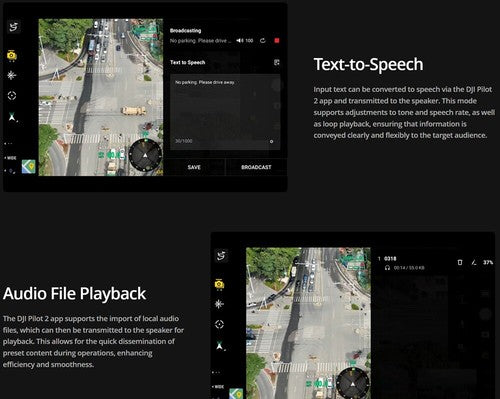
Task: Tap the DJI Pilot logo icon in Audio Playback screen
Action: pyautogui.click(x=221, y=256)
